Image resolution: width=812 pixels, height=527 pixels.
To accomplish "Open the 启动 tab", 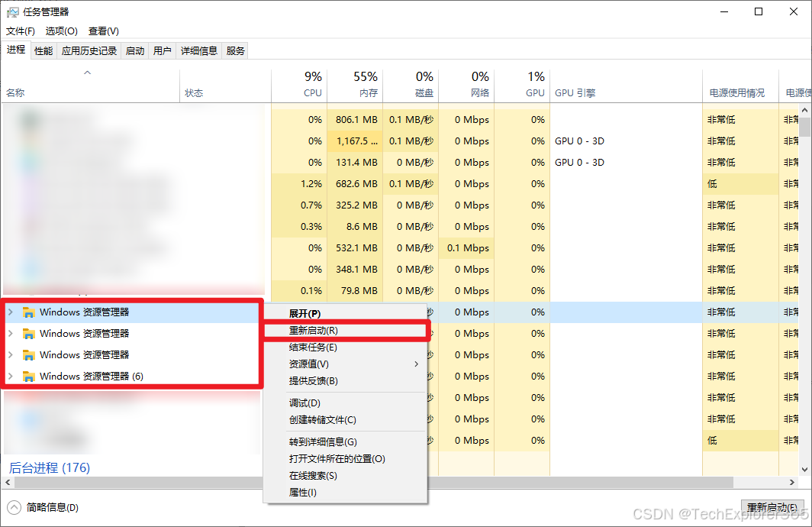I will (135, 50).
